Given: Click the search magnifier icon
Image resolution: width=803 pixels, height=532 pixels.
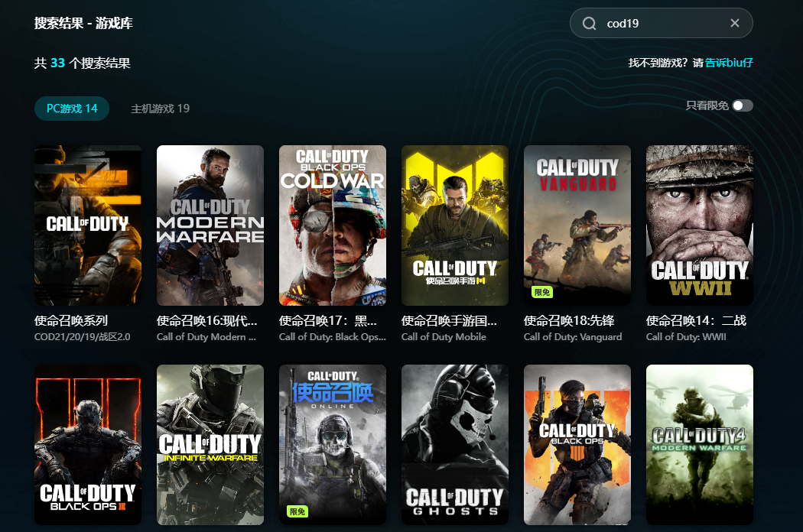Looking at the screenshot, I should coord(589,23).
